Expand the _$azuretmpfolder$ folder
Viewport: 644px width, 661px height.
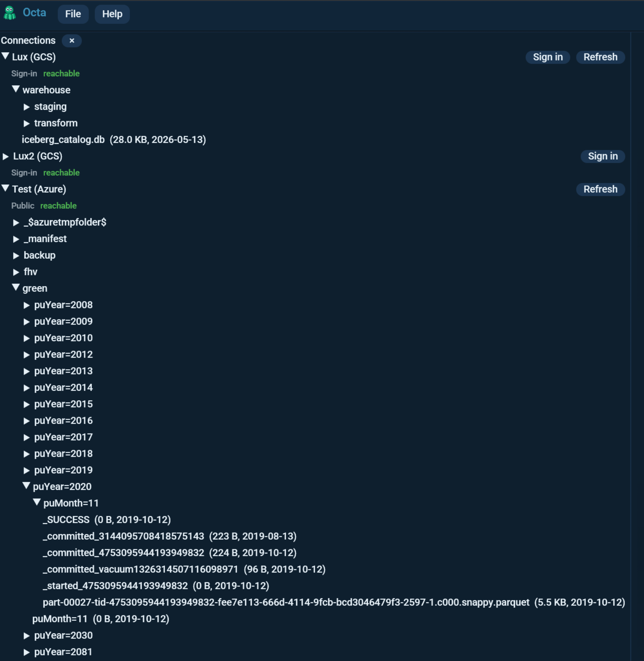pyautogui.click(x=16, y=222)
